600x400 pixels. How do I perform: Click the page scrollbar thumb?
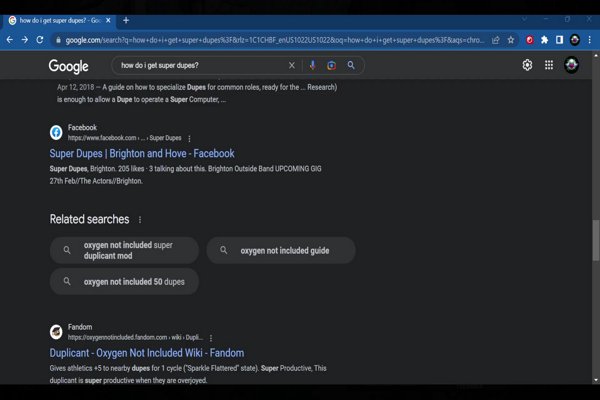point(596,241)
